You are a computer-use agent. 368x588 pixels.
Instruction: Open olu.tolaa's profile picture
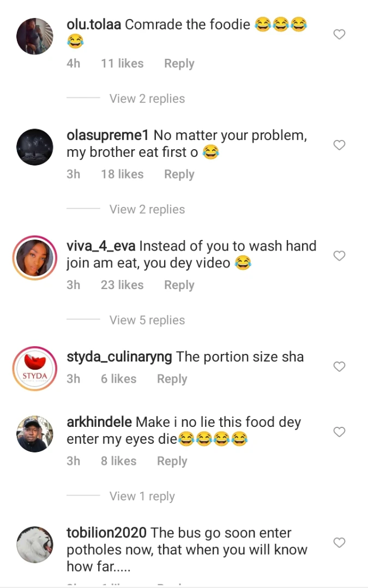click(x=35, y=36)
